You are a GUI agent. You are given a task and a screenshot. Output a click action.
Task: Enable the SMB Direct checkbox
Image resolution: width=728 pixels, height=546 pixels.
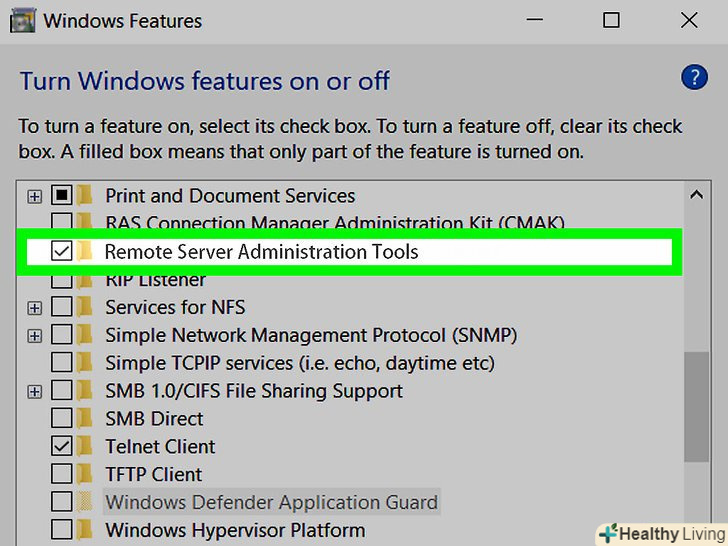coord(62,418)
